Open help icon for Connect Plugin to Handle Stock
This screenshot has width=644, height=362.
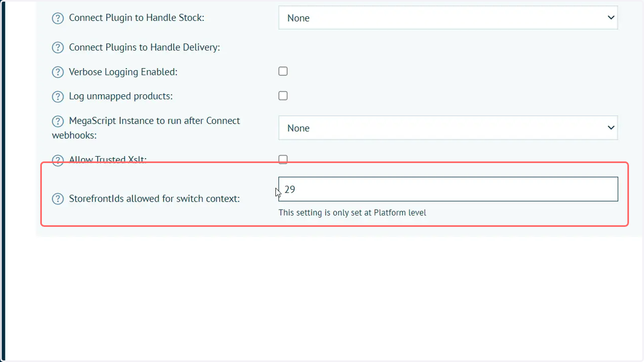(57, 18)
